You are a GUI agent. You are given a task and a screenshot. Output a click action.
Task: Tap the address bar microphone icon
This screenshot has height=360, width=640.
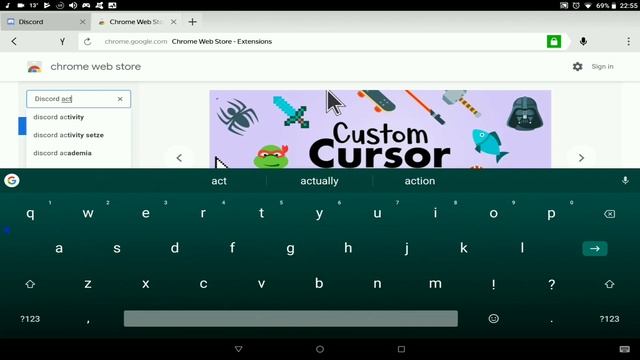coord(583,41)
